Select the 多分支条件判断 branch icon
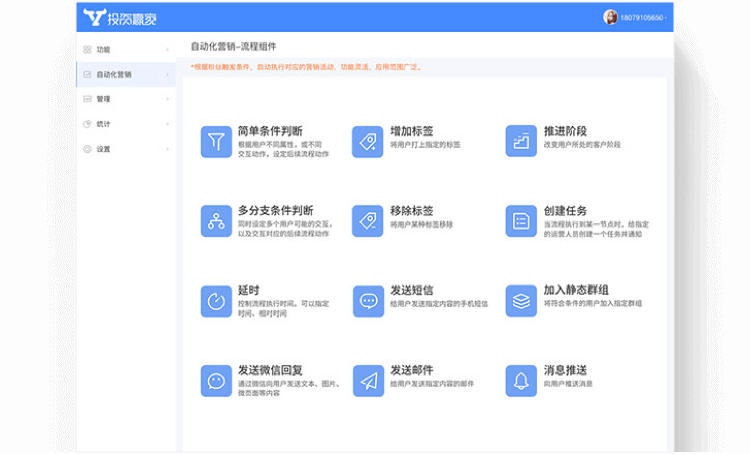Screen dimensions: 750x454 (x=216, y=221)
